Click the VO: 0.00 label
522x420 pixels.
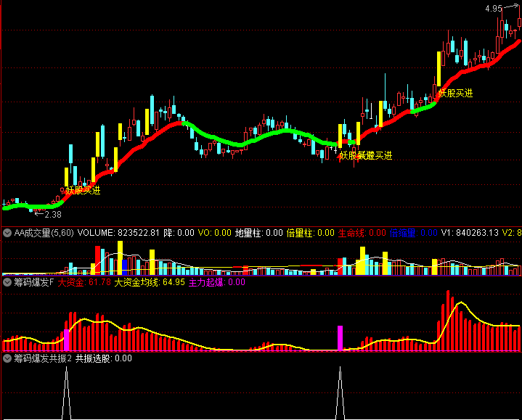pyautogui.click(x=215, y=233)
